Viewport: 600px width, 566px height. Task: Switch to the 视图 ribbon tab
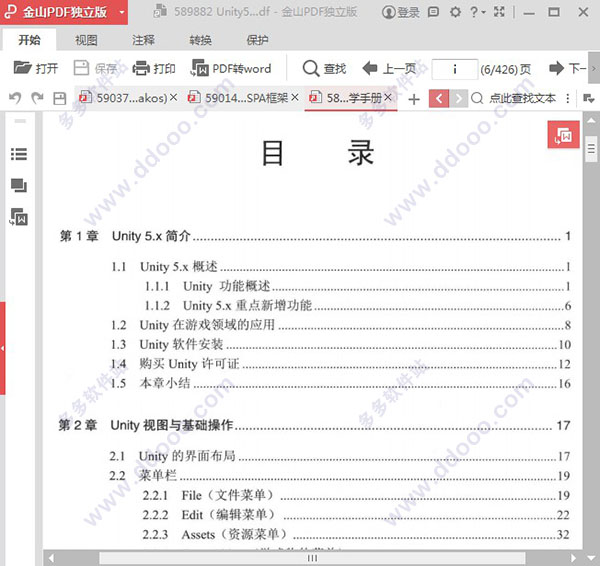pyautogui.click(x=86, y=40)
